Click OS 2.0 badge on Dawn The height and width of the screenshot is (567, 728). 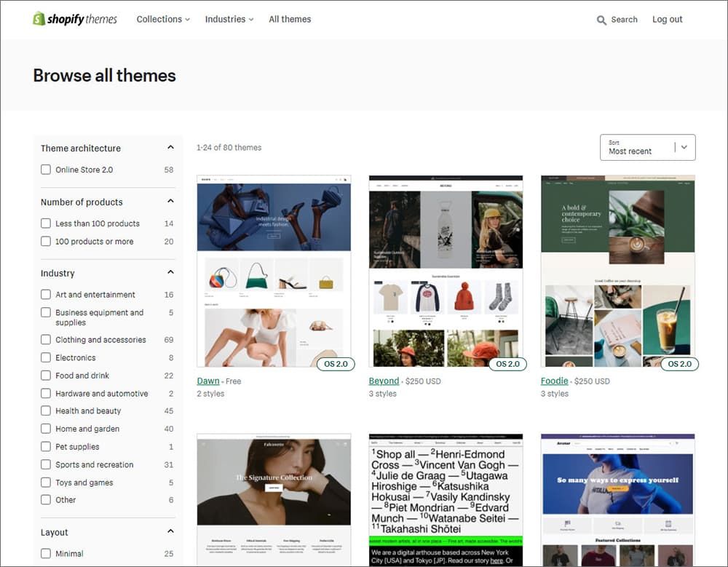[336, 364]
